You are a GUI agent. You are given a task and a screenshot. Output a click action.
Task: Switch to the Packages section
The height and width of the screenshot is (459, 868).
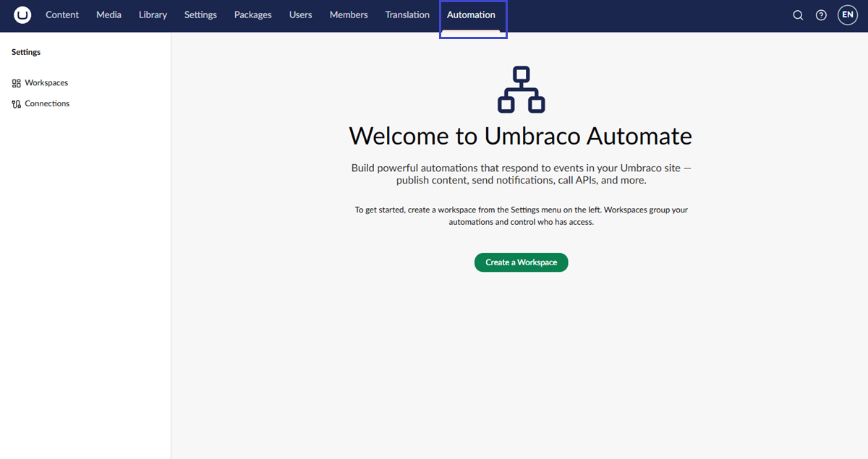253,14
